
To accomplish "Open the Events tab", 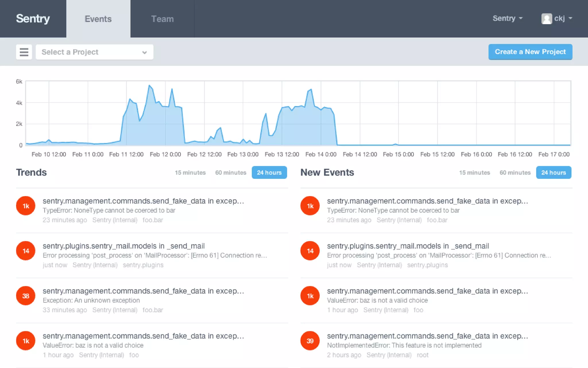I will pos(98,19).
